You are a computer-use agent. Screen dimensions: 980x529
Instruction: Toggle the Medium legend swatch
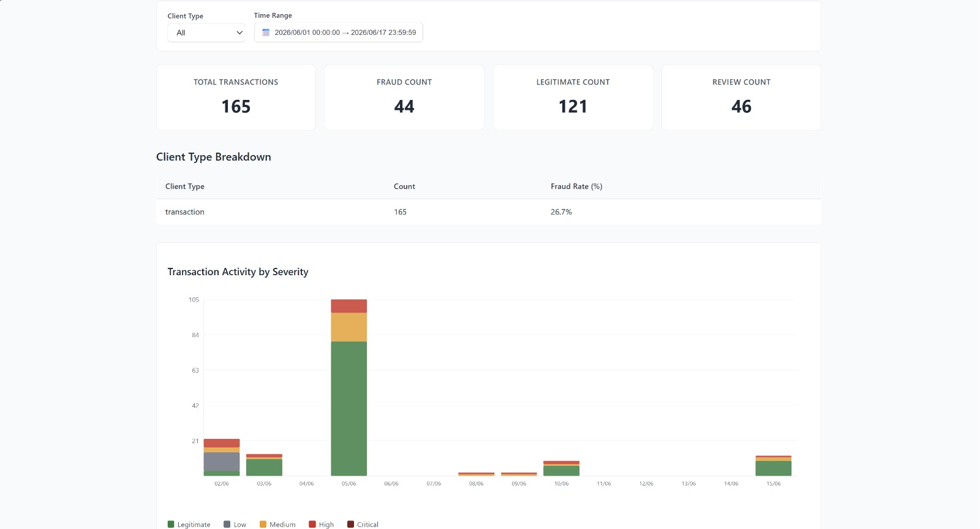pos(263,524)
